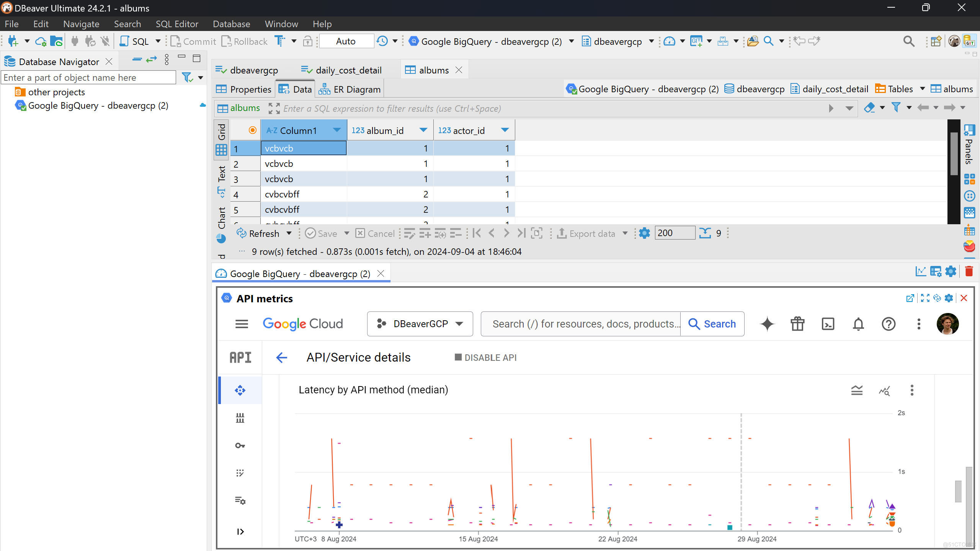The width and height of the screenshot is (980, 551).
Task: Switch the result view to Chart
Action: coord(221,225)
